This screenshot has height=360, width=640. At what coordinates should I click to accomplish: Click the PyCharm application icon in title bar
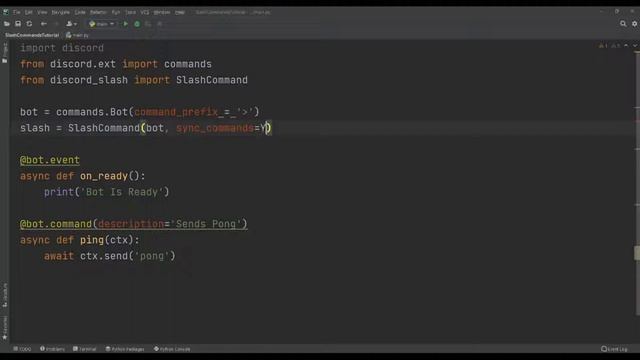pos(6,12)
